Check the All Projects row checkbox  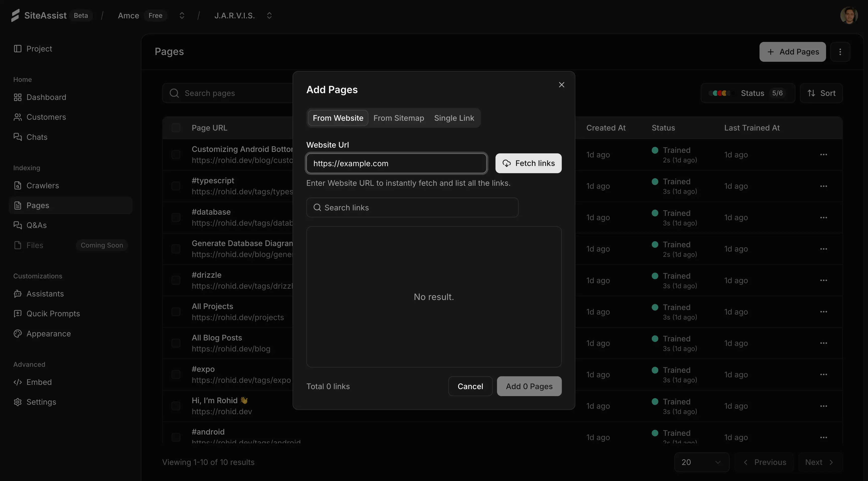pyautogui.click(x=176, y=312)
